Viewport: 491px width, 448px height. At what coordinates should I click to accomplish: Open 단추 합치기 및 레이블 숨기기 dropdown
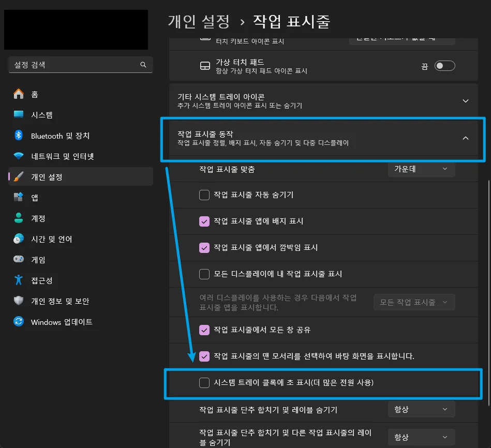point(421,410)
